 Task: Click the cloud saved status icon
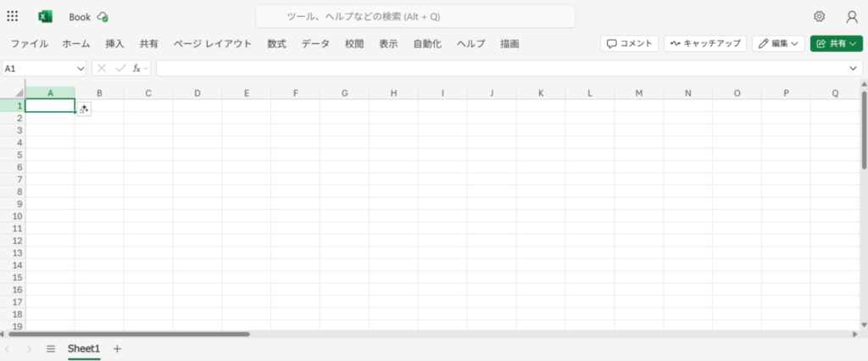click(x=103, y=17)
